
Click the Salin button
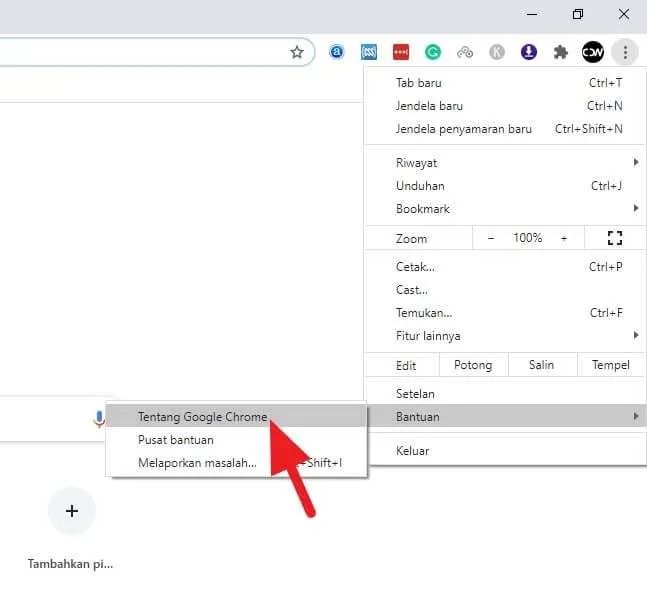[542, 365]
